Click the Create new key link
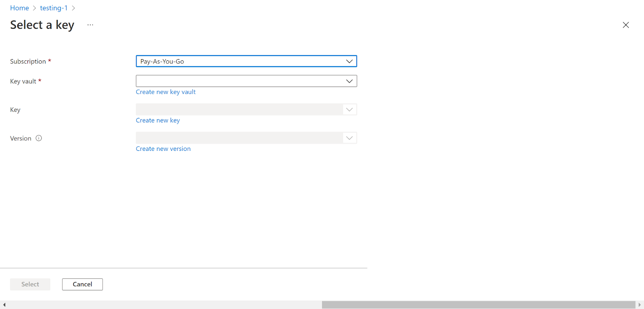Screen dimensions: 644x309 tap(158, 120)
